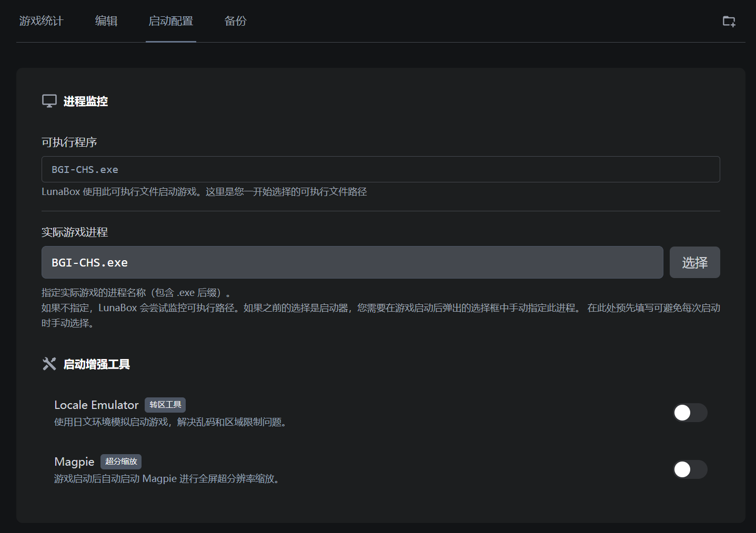Click the crossed tools icon beside 启动增强工具
The width and height of the screenshot is (756, 533).
coord(49,363)
